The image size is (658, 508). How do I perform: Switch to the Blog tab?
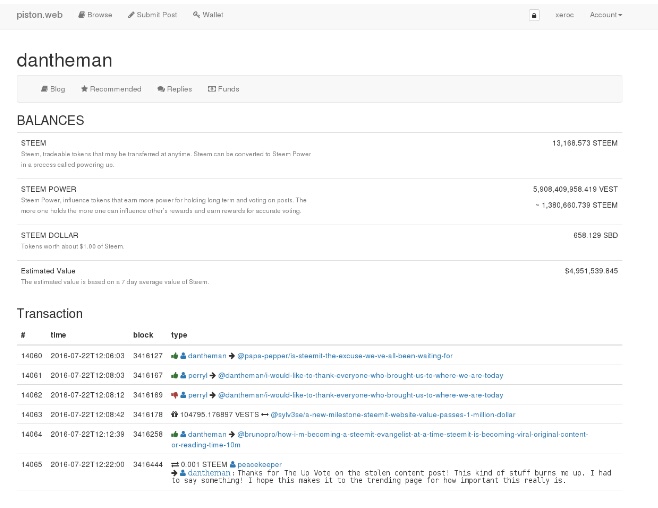53,89
